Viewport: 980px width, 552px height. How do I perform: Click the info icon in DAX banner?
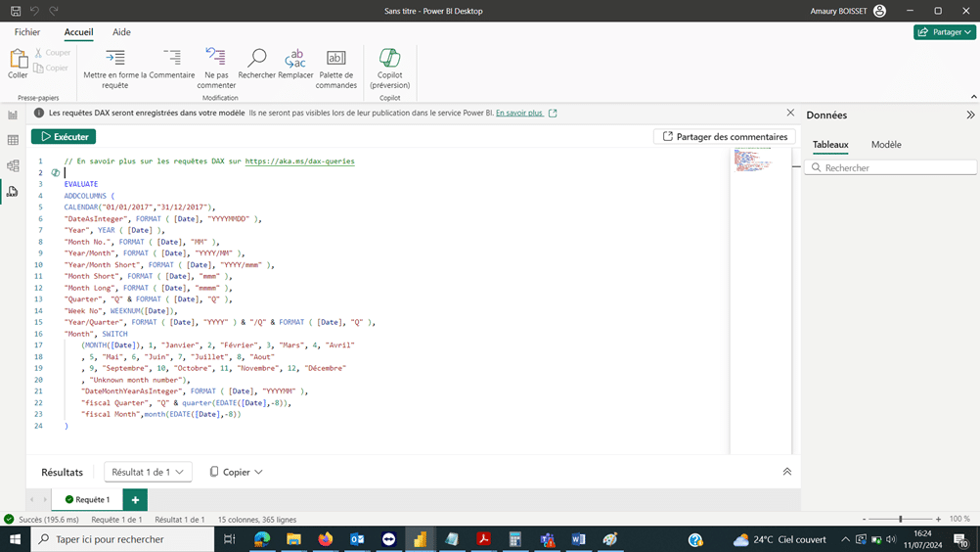point(39,114)
